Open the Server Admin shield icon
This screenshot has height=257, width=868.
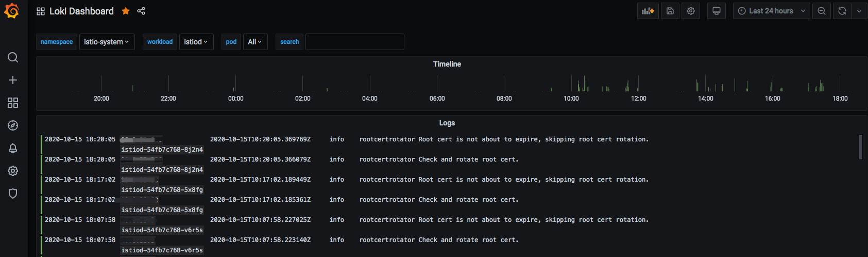click(13, 194)
